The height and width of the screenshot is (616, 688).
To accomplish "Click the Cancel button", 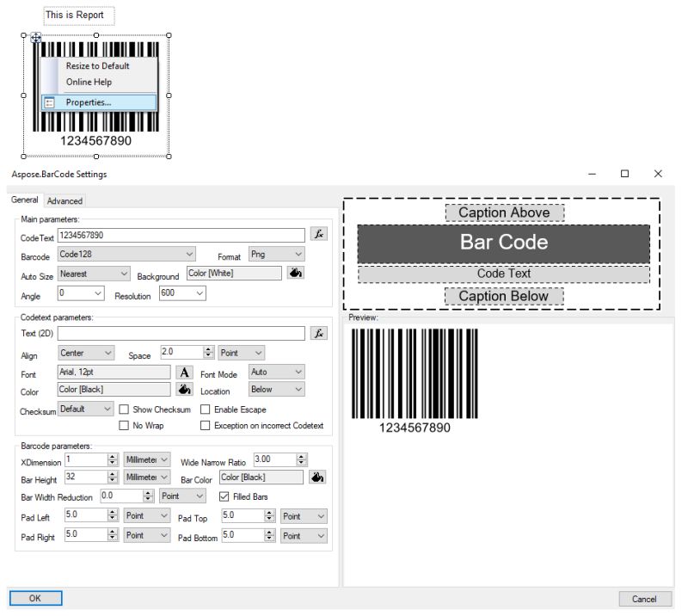I will [644, 599].
